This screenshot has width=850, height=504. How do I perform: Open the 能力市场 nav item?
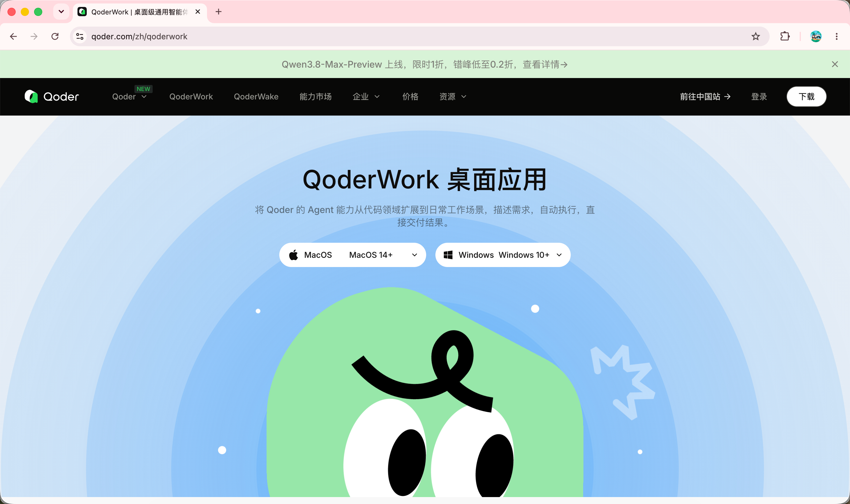(x=316, y=97)
